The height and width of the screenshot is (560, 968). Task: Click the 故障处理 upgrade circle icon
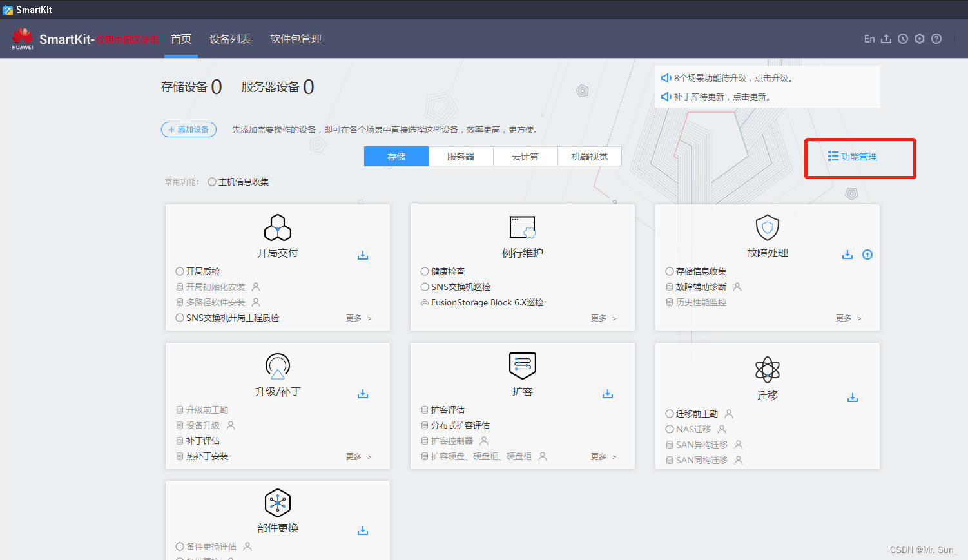pos(867,255)
